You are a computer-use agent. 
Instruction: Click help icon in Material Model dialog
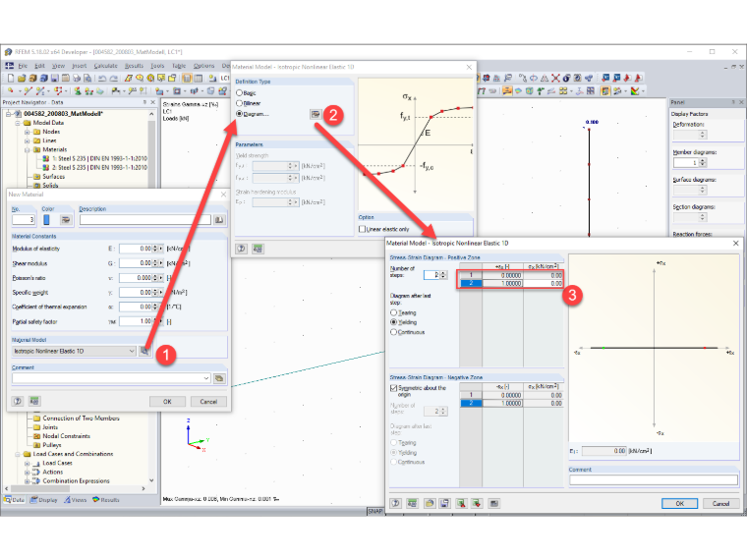[x=242, y=249]
